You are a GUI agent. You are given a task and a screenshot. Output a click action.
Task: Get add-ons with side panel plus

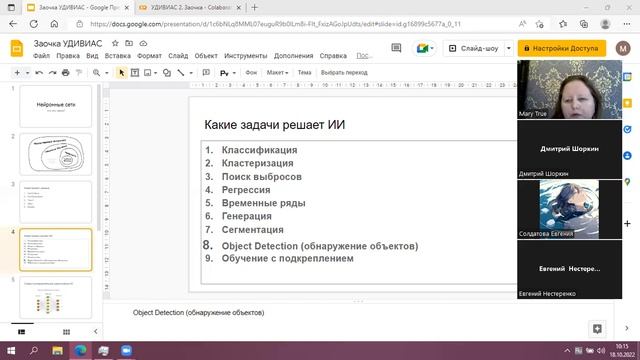(x=627, y=224)
